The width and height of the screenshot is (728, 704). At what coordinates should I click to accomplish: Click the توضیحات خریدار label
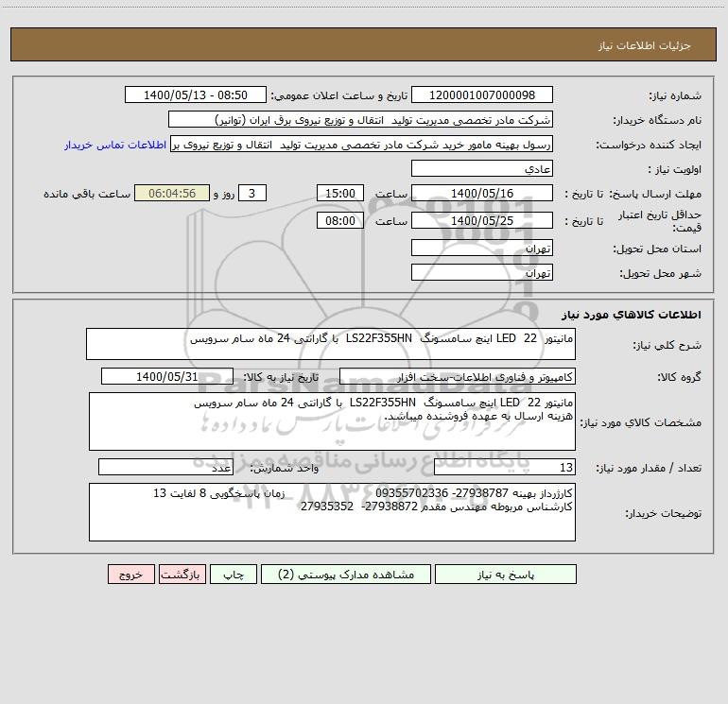point(663,513)
